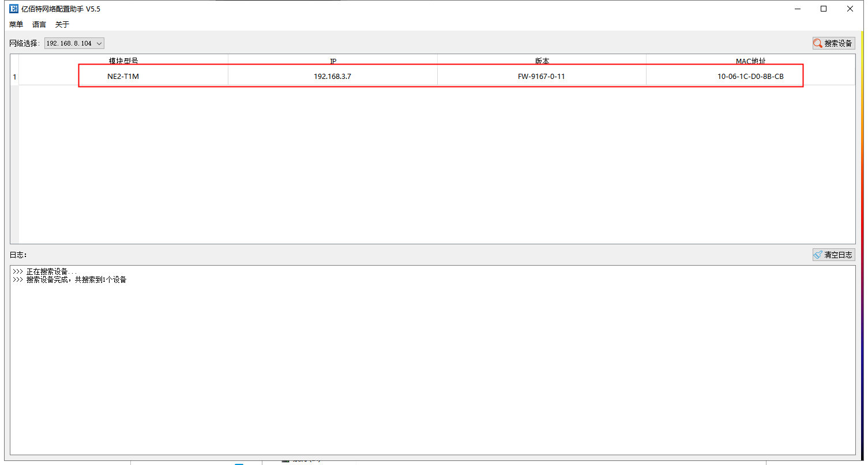The width and height of the screenshot is (868, 465).
Task: Click row number 1 header in device table
Action: point(14,77)
